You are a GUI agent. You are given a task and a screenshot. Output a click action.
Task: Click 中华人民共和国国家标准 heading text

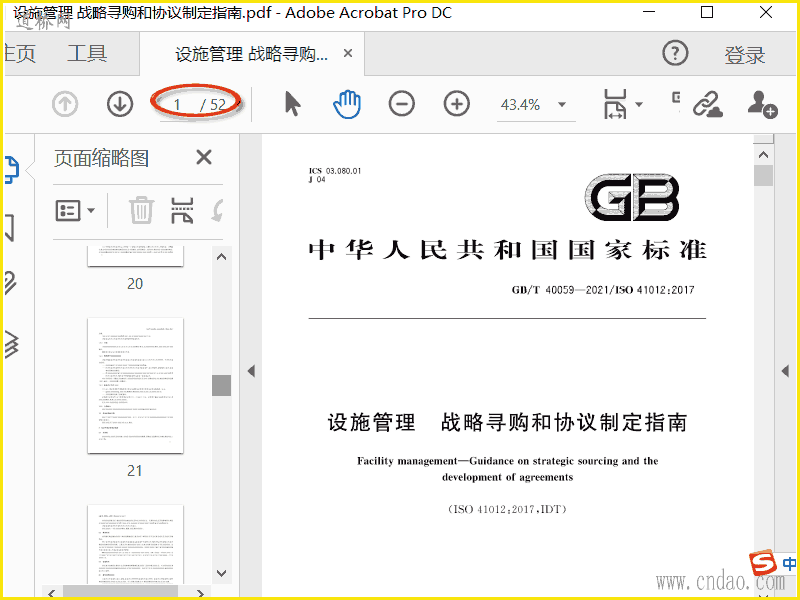pyautogui.click(x=508, y=250)
